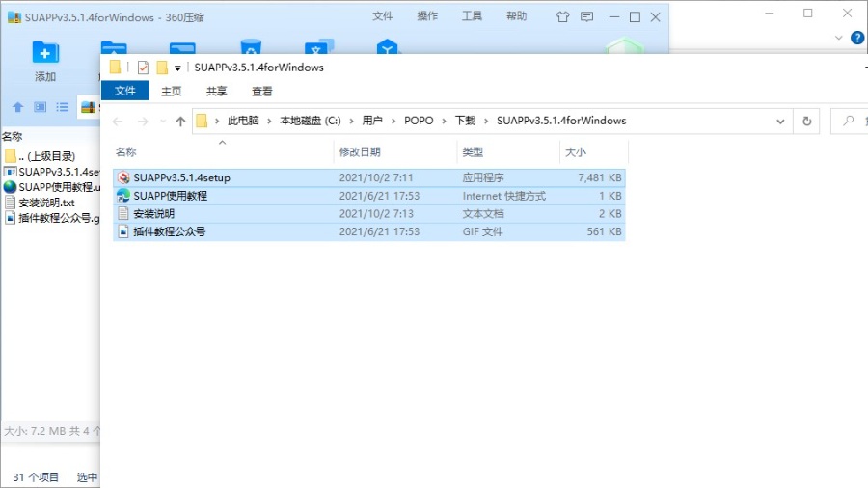The width and height of the screenshot is (868, 488).
Task: Click the SUAPPv3.5.1.4setup application icon
Action: coord(123,177)
